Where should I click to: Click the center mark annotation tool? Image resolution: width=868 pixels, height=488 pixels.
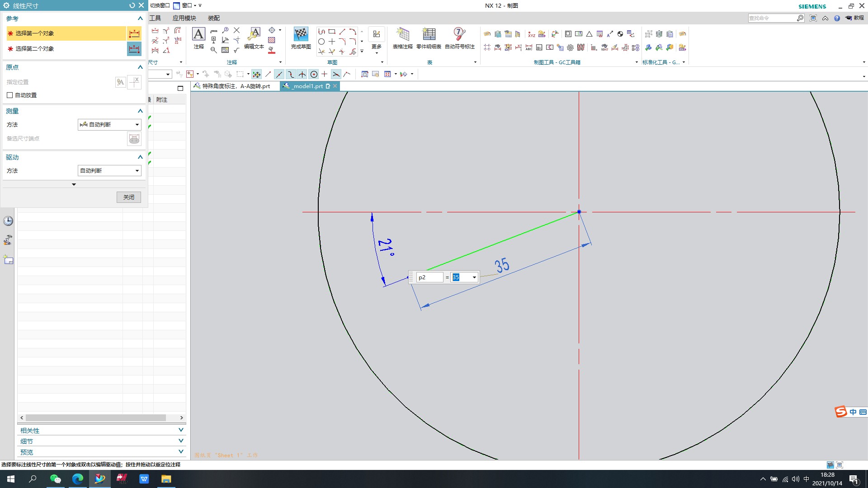coord(272,30)
